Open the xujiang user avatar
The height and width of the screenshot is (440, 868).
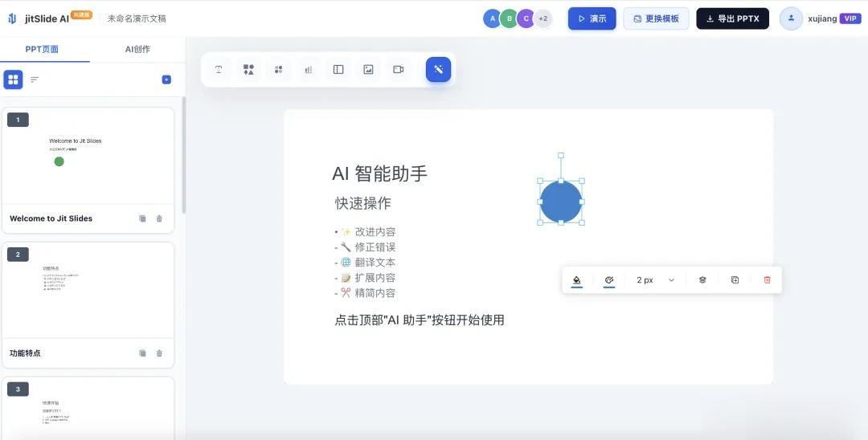791,18
